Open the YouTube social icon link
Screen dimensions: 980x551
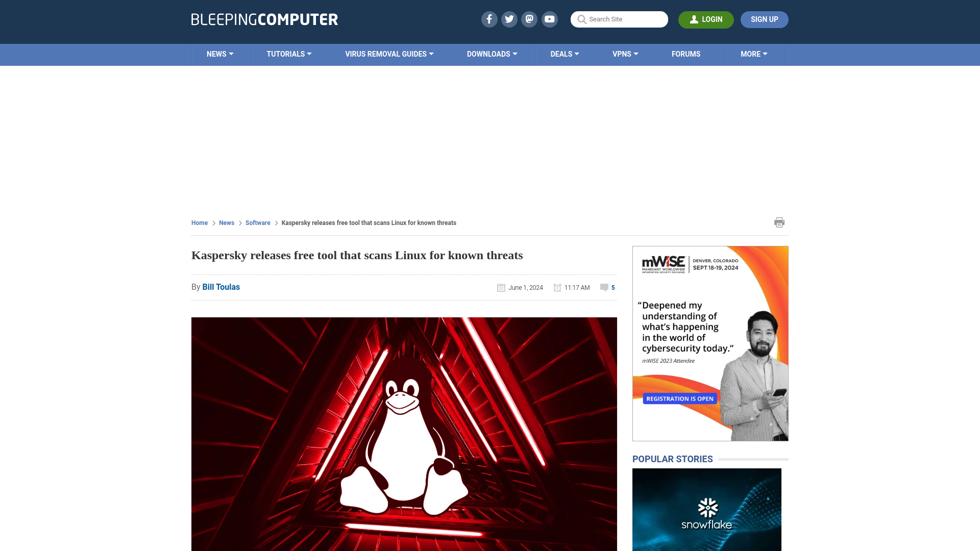549,19
